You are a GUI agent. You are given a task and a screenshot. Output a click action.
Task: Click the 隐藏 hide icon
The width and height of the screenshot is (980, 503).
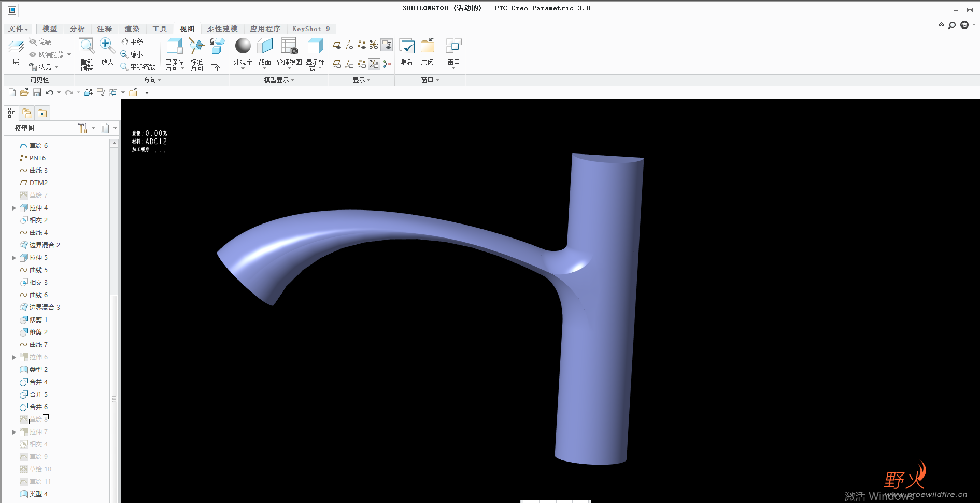tap(33, 41)
